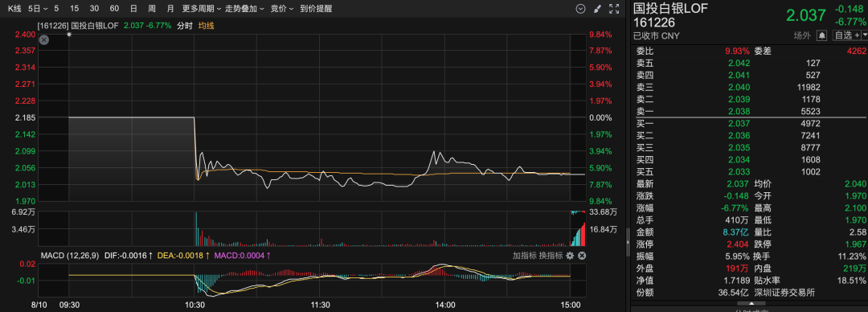Click the DIF:-0.0016 readout
868x312 pixels.
click(129, 256)
